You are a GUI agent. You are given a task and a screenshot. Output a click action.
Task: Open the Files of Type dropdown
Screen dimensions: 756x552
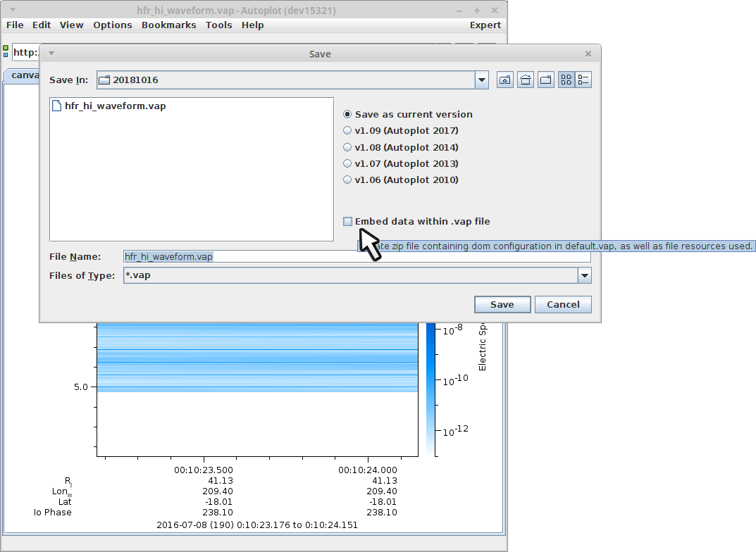[x=584, y=275]
